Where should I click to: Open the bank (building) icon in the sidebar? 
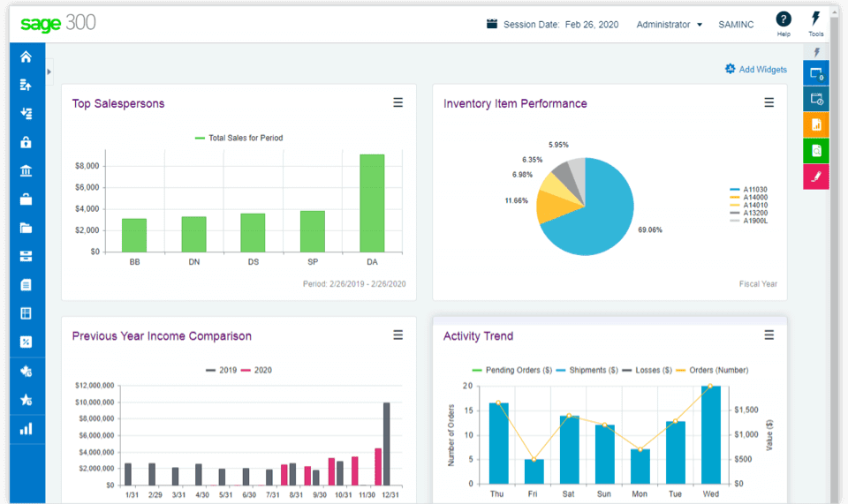(x=26, y=171)
